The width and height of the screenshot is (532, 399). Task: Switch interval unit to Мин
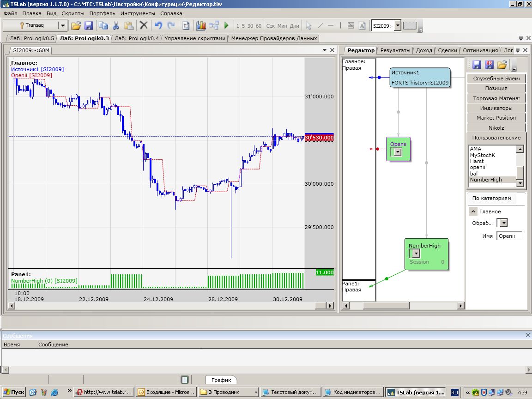point(282,26)
